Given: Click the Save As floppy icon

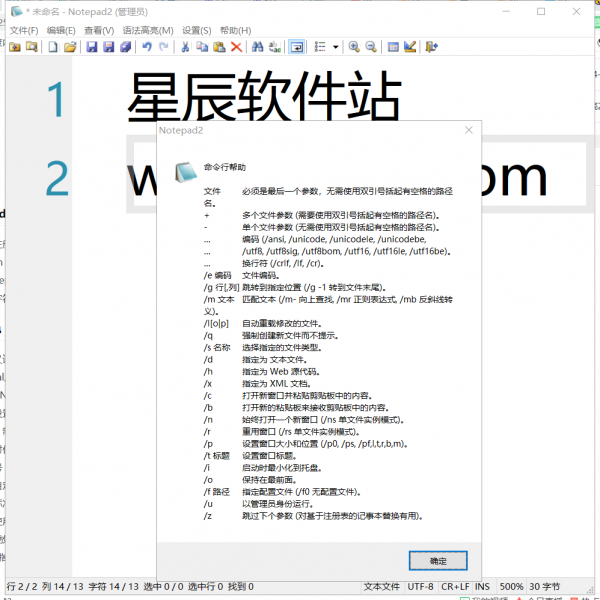Looking at the screenshot, I should pyautogui.click(x=109, y=47).
